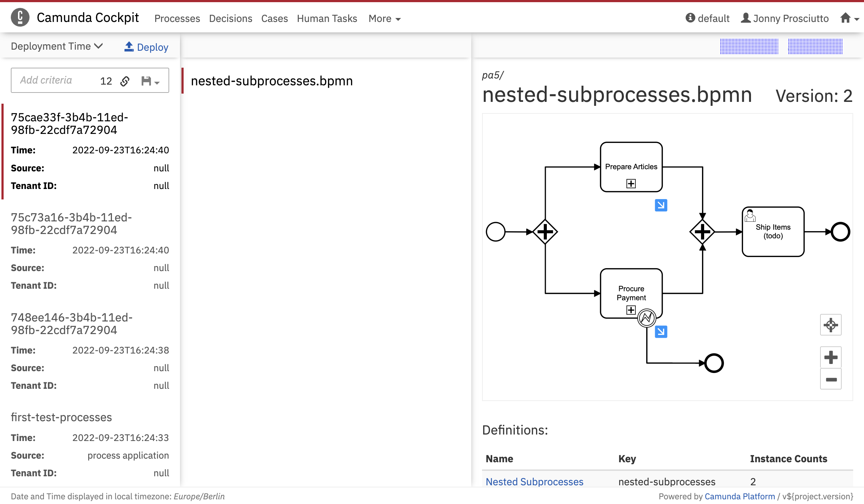Click the process start event circle
Viewport: 864px width, 504px height.
[x=496, y=231]
